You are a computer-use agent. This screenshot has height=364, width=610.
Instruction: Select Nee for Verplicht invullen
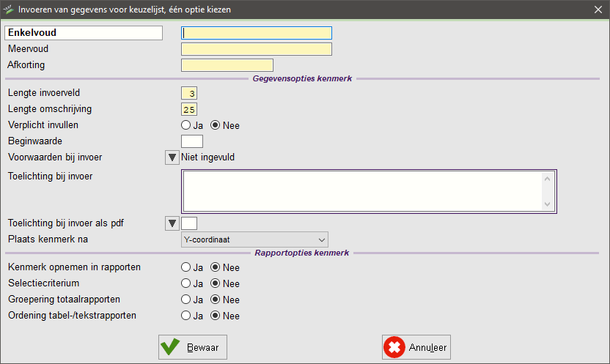point(216,125)
